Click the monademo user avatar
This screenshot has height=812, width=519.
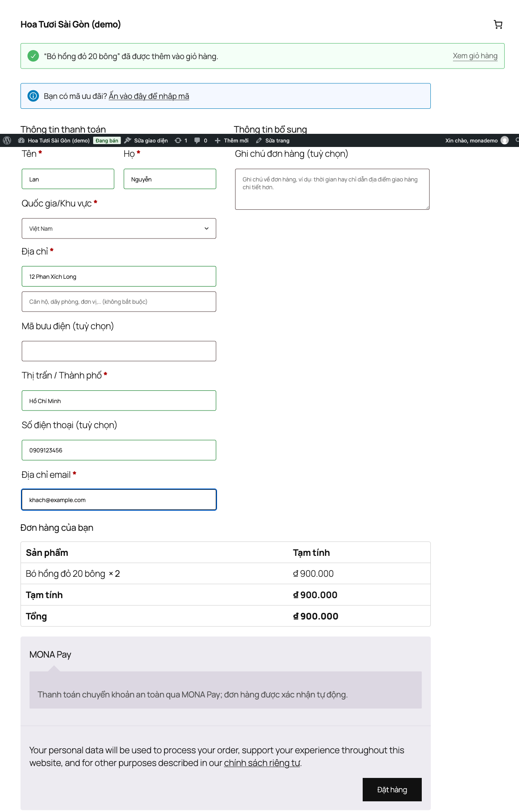[505, 140]
